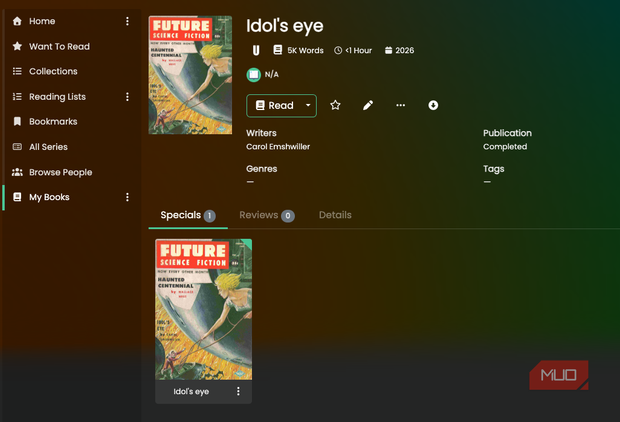Click the Browse People icon
The height and width of the screenshot is (422, 620).
tap(17, 172)
